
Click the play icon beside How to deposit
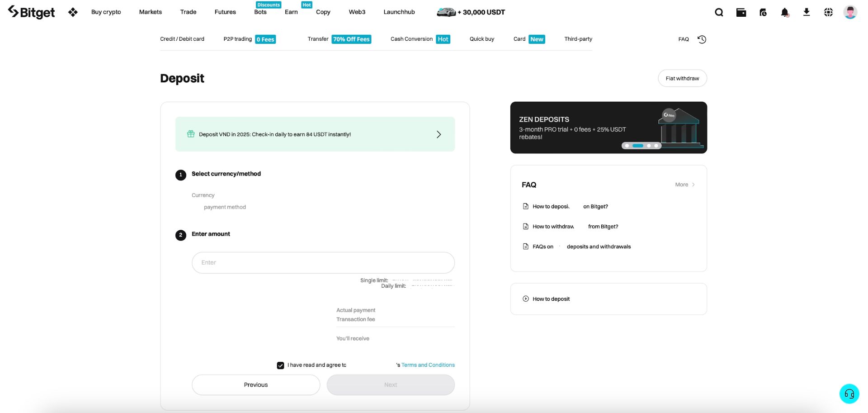coord(526,299)
